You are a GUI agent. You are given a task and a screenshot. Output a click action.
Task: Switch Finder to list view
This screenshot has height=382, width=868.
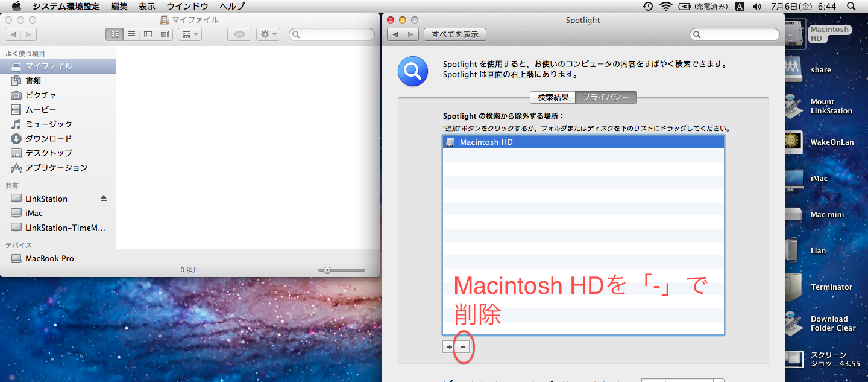tap(131, 34)
